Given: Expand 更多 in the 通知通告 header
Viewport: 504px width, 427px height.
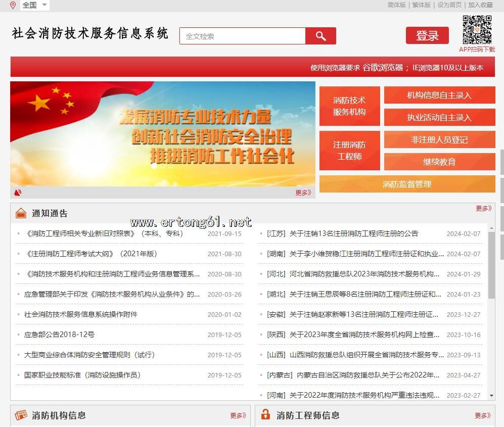Looking at the screenshot, I should [x=483, y=208].
